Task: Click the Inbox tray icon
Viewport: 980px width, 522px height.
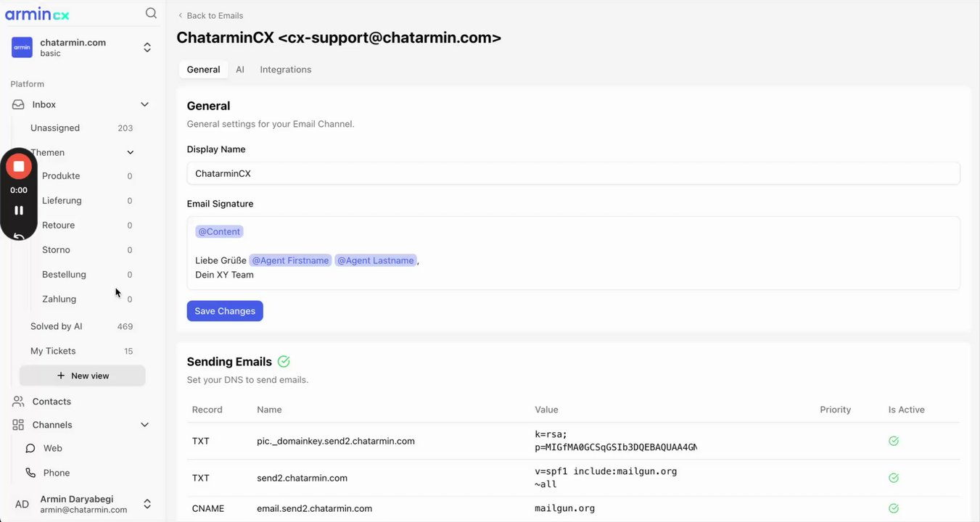Action: [x=18, y=104]
